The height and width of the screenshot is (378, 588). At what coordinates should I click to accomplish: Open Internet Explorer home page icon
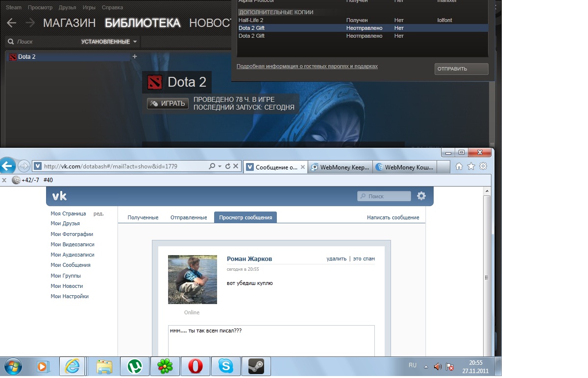(x=459, y=166)
